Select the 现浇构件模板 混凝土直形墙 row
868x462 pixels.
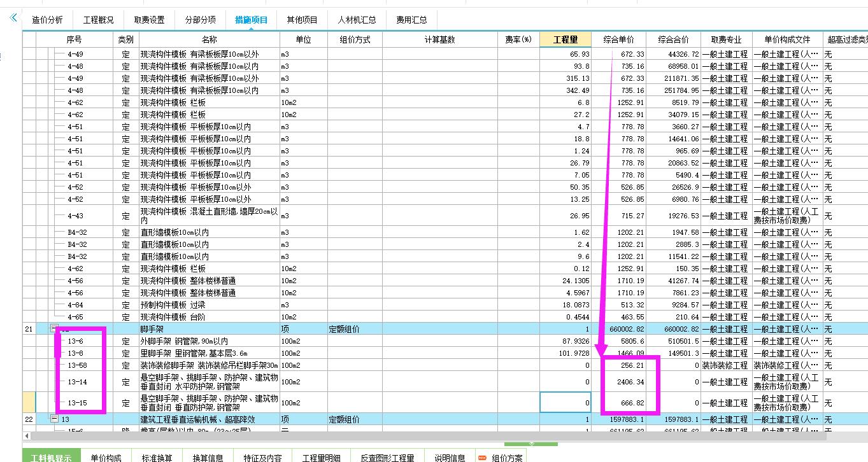[x=209, y=216]
